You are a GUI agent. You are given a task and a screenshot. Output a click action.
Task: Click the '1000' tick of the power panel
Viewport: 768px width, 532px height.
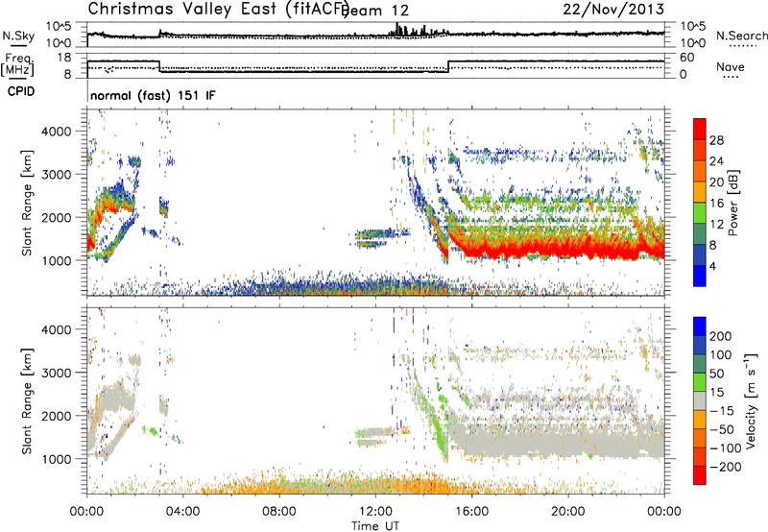coord(56,260)
